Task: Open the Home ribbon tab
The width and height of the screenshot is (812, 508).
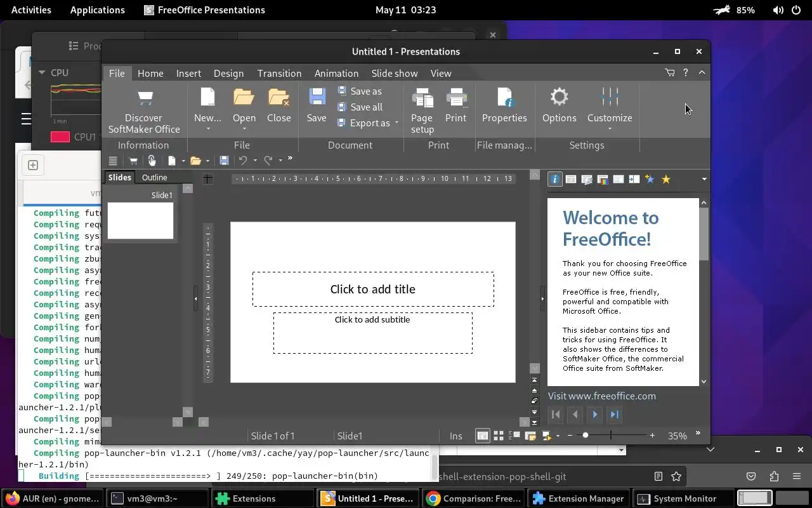Action: [x=150, y=73]
